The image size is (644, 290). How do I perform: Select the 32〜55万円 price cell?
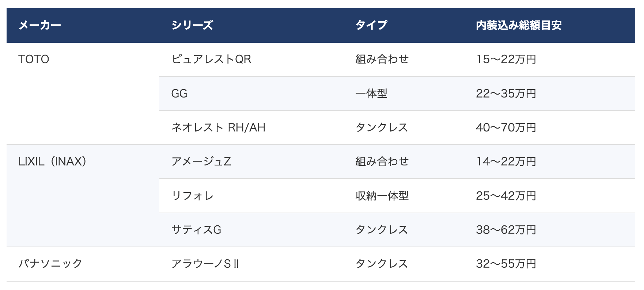[x=506, y=264]
